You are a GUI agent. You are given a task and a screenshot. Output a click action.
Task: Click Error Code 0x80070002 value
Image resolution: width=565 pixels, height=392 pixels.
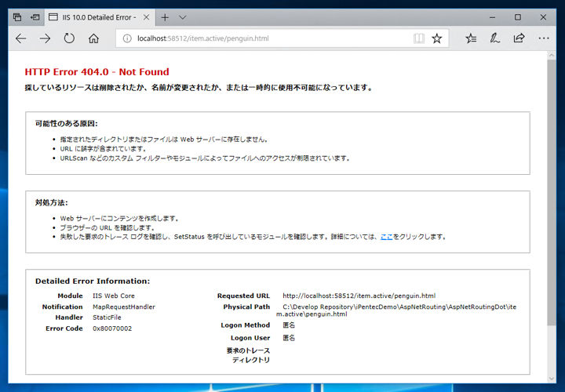(x=112, y=328)
